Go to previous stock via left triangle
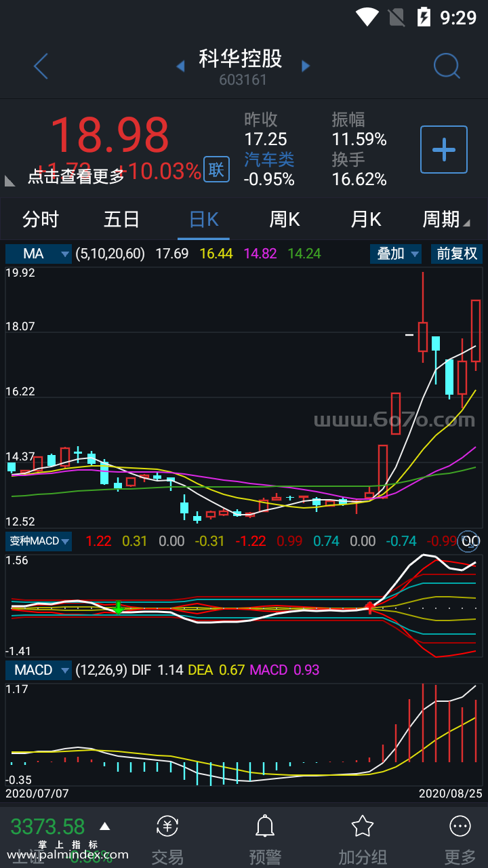Screen dimensions: 488x868 coord(180,66)
